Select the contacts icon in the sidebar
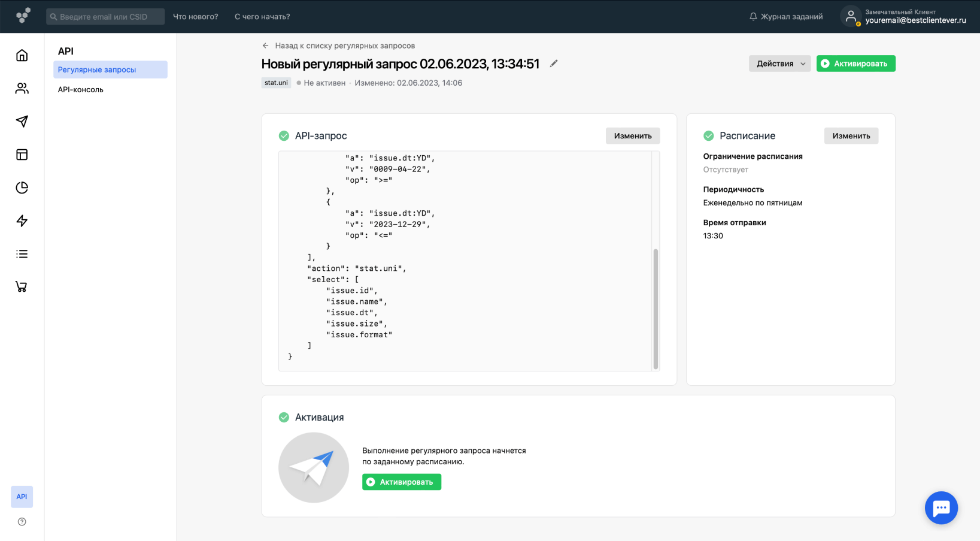980x541 pixels. tap(22, 88)
